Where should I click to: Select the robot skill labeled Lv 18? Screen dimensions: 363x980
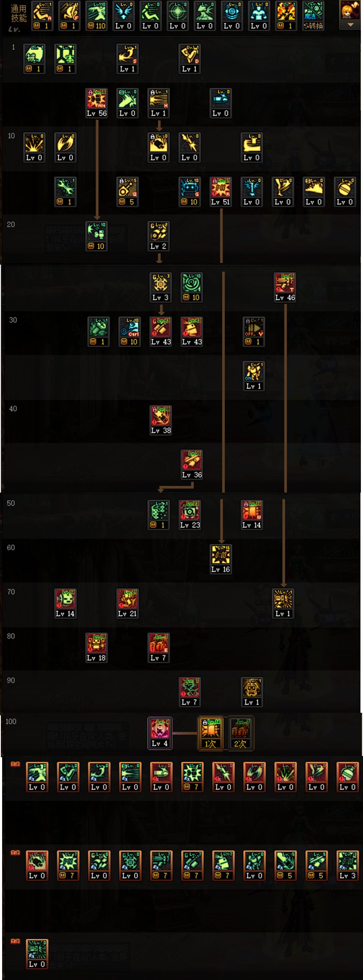96,648
